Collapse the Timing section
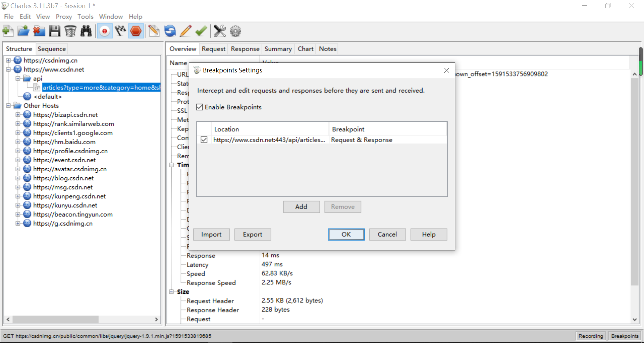The height and width of the screenshot is (343, 644). coord(171,165)
